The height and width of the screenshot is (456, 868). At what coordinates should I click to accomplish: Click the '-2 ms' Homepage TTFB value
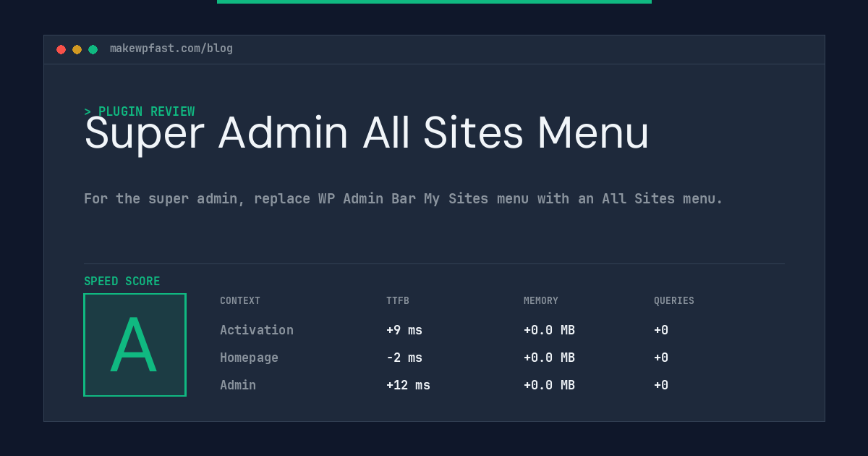(x=404, y=358)
